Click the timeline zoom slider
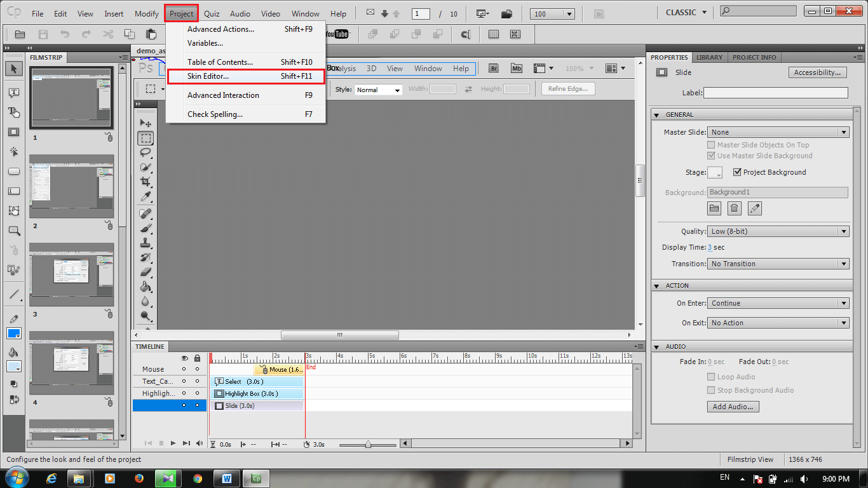 [368, 444]
